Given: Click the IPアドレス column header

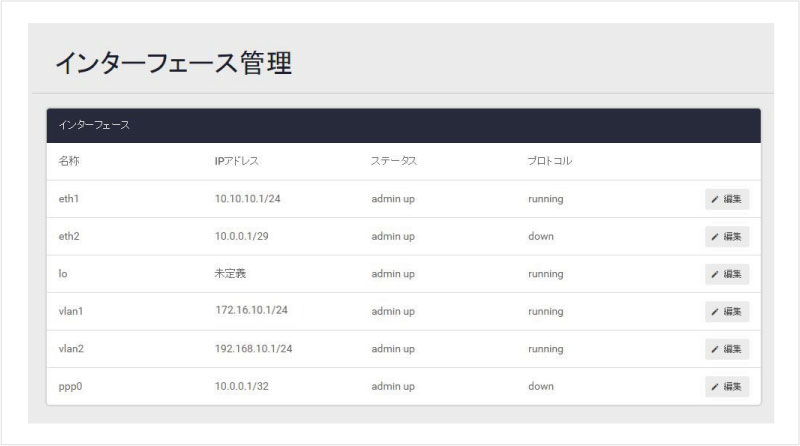Looking at the screenshot, I should tap(236, 161).
